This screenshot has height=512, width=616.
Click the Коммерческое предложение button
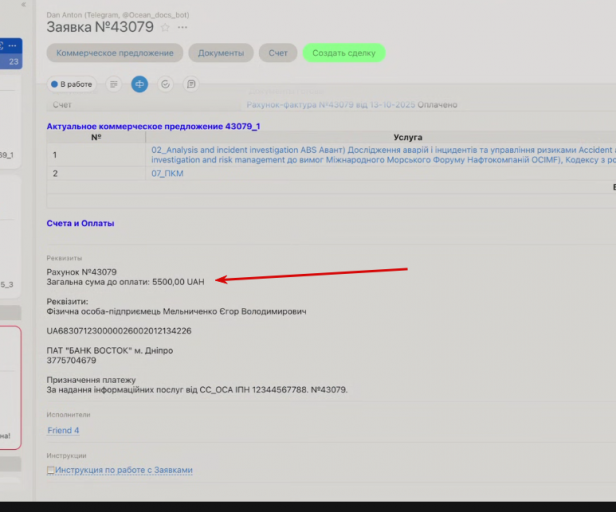click(115, 53)
